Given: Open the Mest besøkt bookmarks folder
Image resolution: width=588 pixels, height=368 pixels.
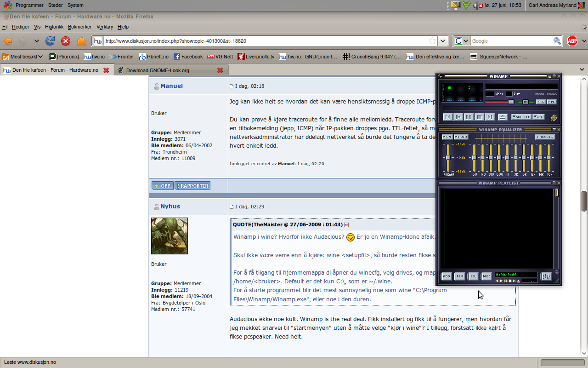Looking at the screenshot, I should tap(23, 57).
